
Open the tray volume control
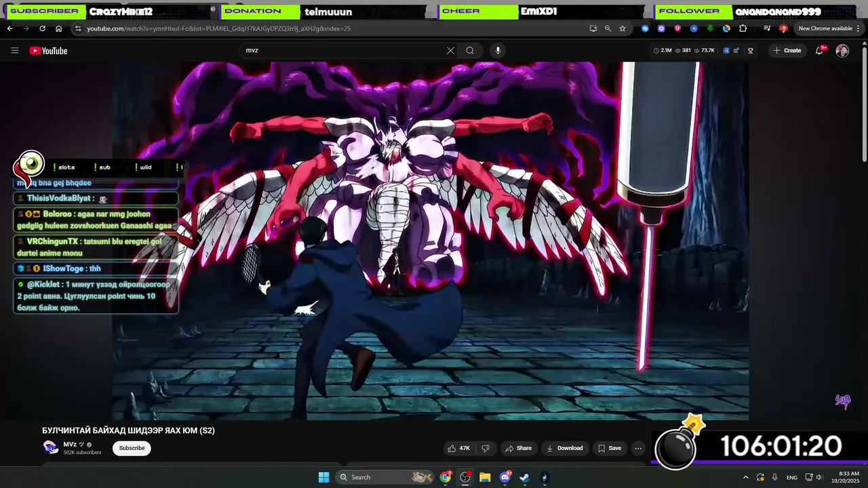coord(821,477)
